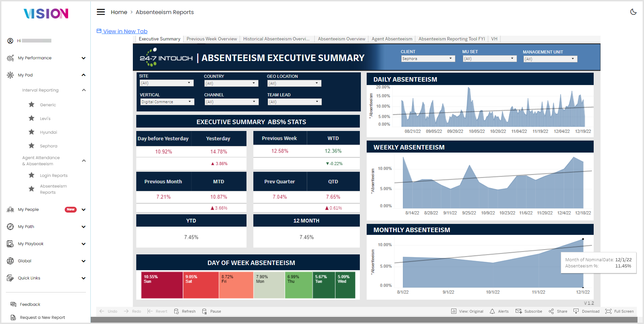The image size is (644, 324).
Task: Open the CLIENT dropdown showing Sephora
Action: 428,59
